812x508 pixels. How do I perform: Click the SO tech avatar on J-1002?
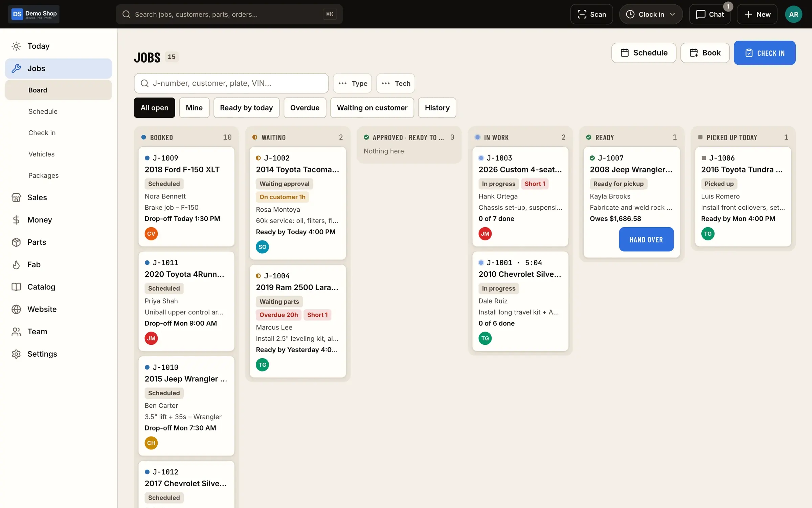[x=263, y=247]
